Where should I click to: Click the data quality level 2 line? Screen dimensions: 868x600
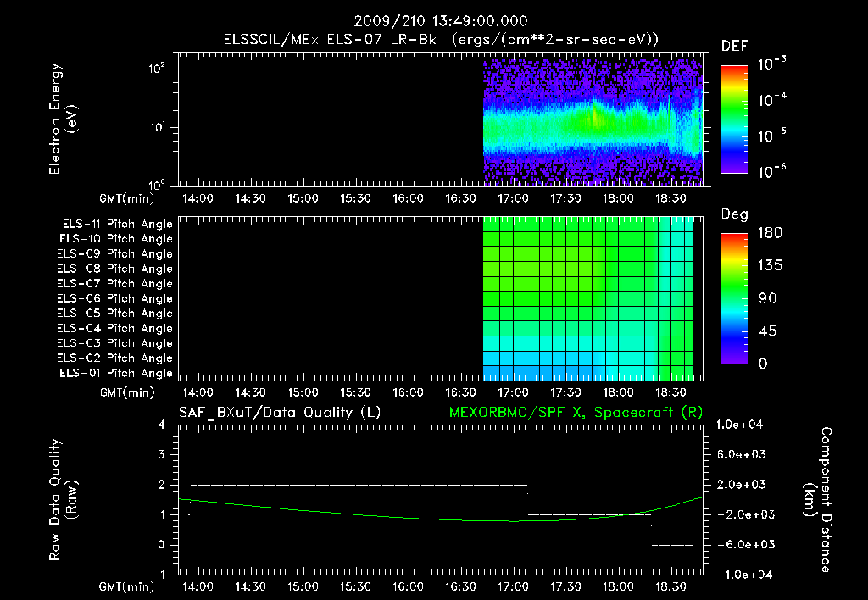359,485
